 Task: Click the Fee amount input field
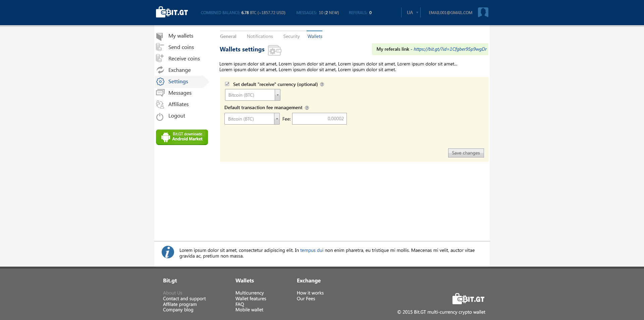coord(319,119)
